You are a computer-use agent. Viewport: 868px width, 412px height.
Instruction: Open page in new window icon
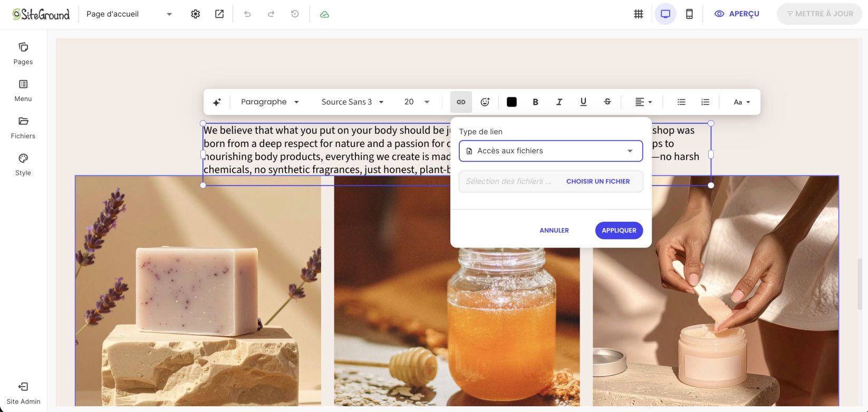tap(219, 14)
